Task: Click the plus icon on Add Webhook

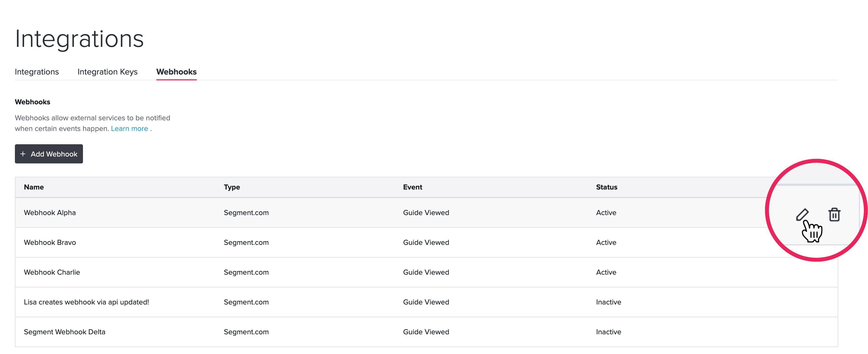Action: coord(23,154)
